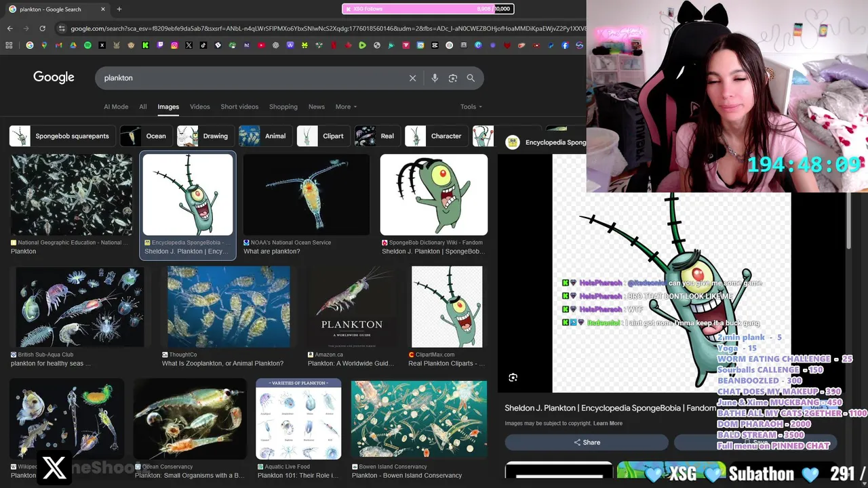The width and height of the screenshot is (868, 488).
Task: Open ClipartMax Real Plankton Cliparts image
Action: pos(447,306)
